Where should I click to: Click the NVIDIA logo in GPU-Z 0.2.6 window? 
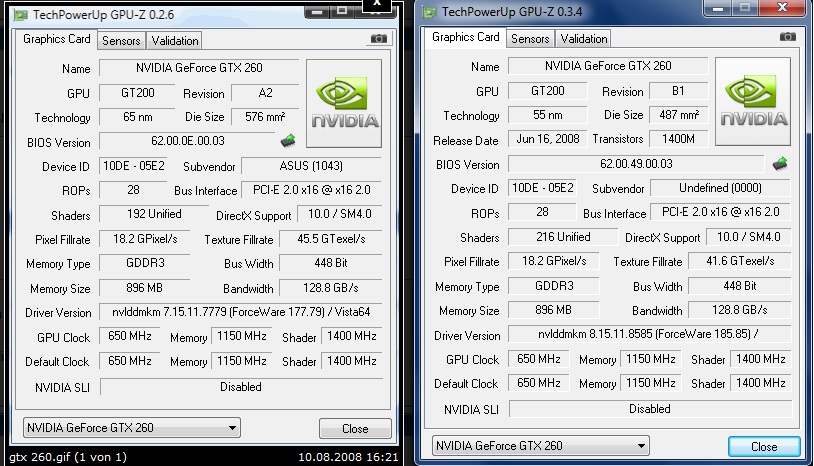tap(344, 103)
